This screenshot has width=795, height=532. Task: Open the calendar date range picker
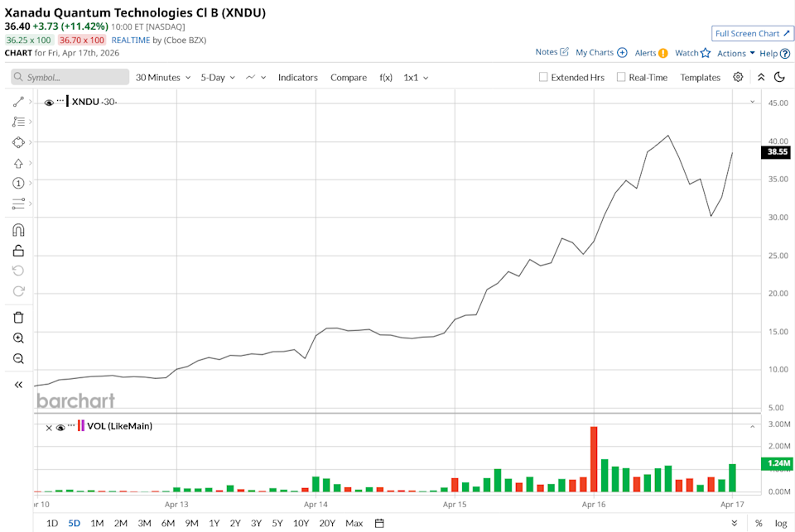point(379,523)
